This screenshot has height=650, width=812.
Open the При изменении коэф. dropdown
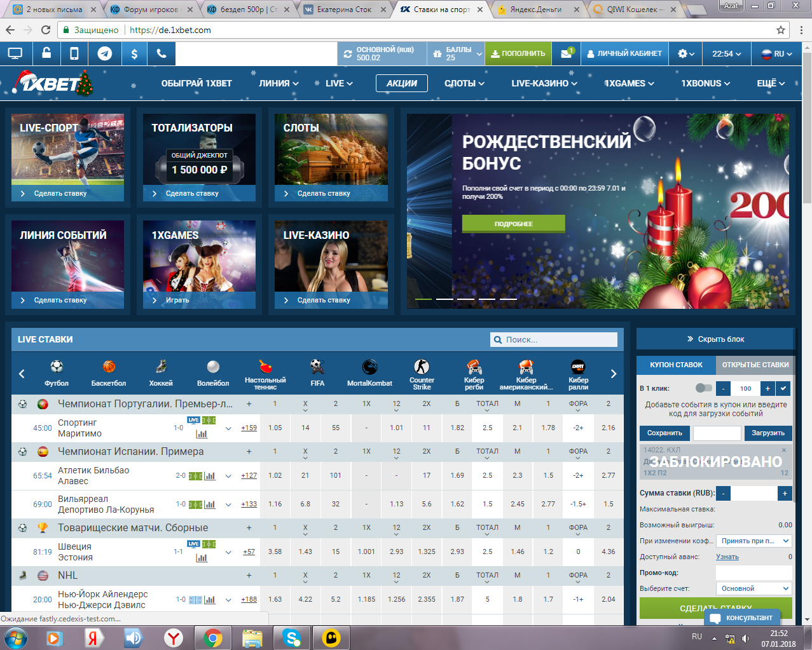point(754,541)
